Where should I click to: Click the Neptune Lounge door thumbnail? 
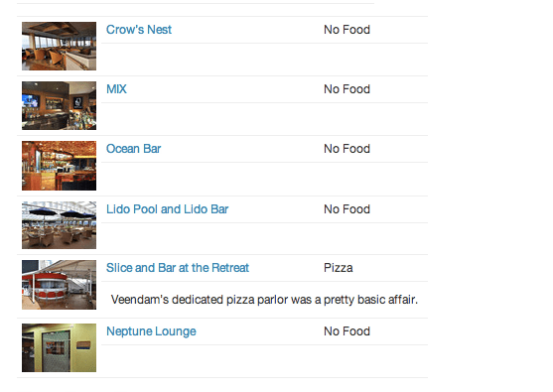point(59,348)
